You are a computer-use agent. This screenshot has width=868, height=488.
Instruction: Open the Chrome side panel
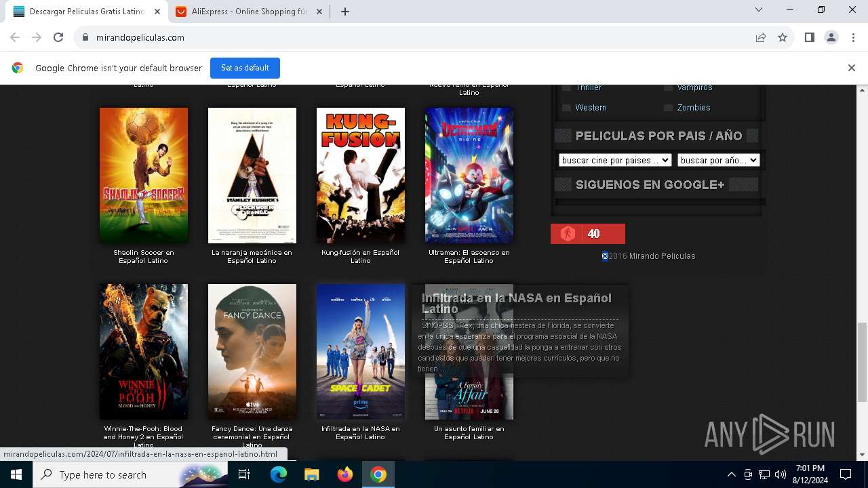click(x=809, y=37)
